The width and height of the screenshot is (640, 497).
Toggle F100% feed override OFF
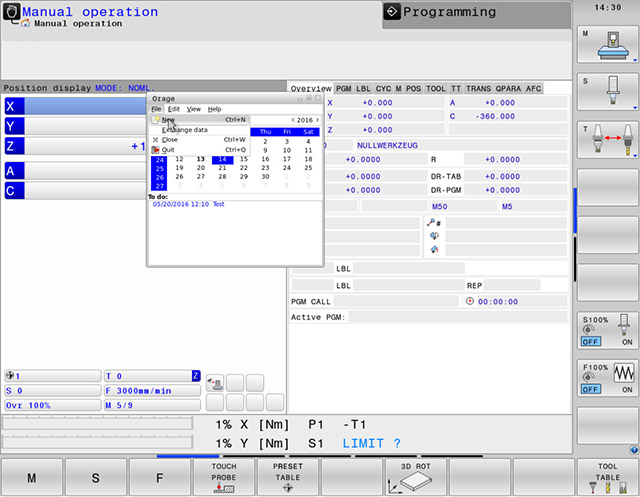click(590, 388)
